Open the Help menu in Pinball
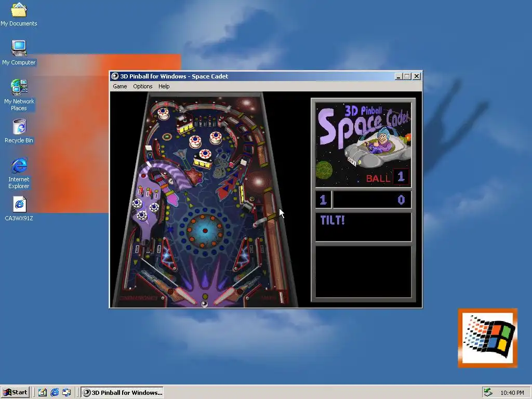Viewport: 532px width, 399px height. pyautogui.click(x=164, y=87)
